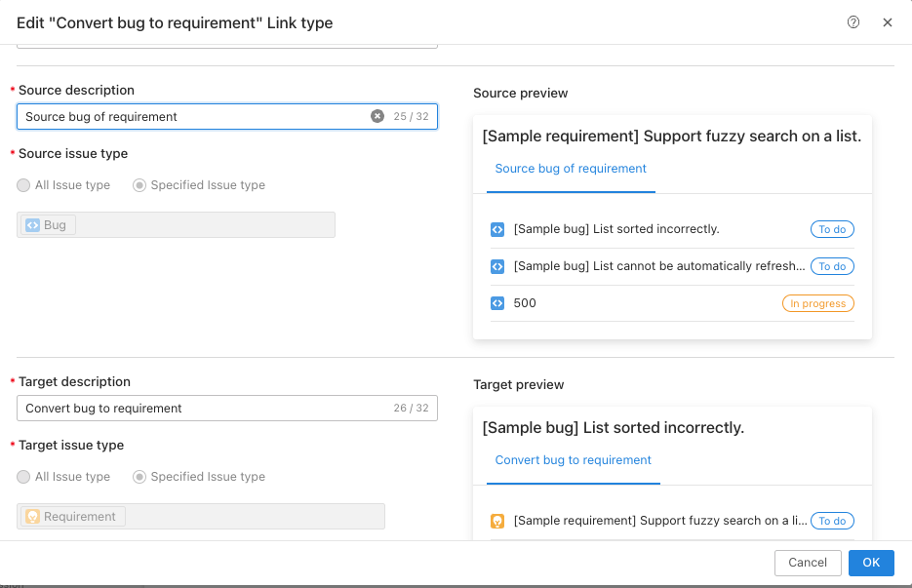Switch to 'Source bug of requirement' preview tab
This screenshot has width=912, height=588.
coord(571,169)
